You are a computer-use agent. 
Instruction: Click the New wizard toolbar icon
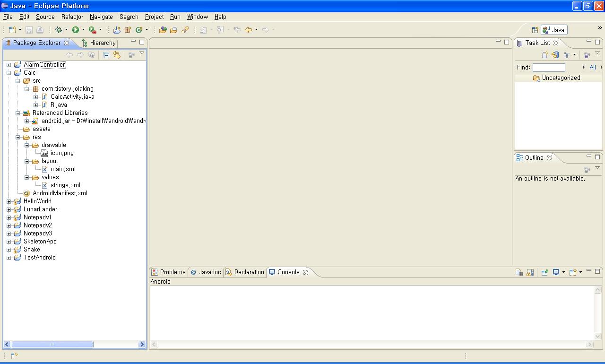pos(13,30)
